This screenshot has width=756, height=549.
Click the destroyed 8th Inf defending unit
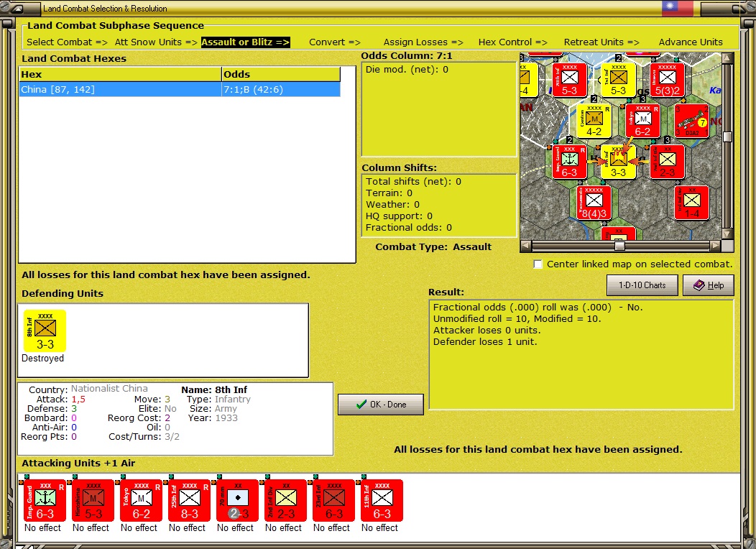[x=45, y=331]
